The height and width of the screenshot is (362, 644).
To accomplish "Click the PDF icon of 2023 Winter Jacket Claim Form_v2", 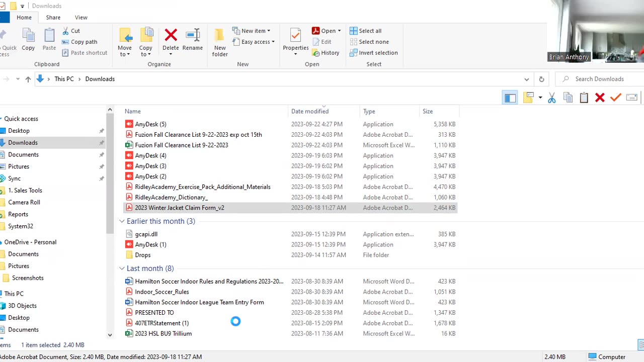I will click(x=129, y=208).
